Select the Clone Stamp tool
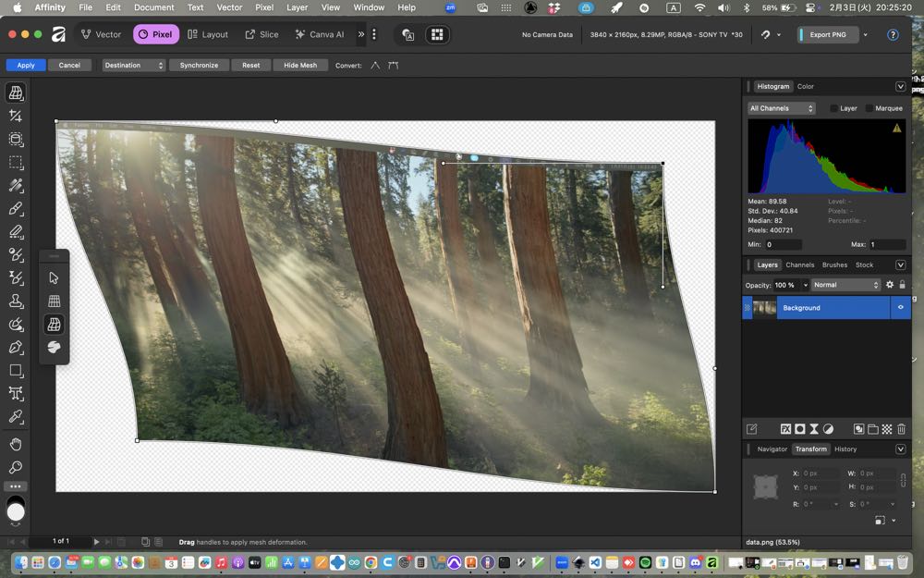Image resolution: width=924 pixels, height=578 pixels. [x=16, y=301]
